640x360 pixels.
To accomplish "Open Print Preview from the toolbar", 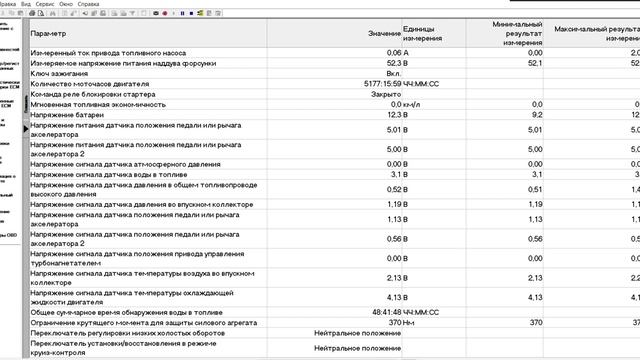I will pos(41,13).
